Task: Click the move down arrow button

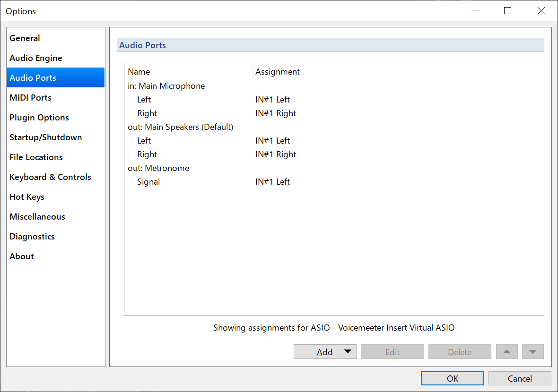Action: 532,352
